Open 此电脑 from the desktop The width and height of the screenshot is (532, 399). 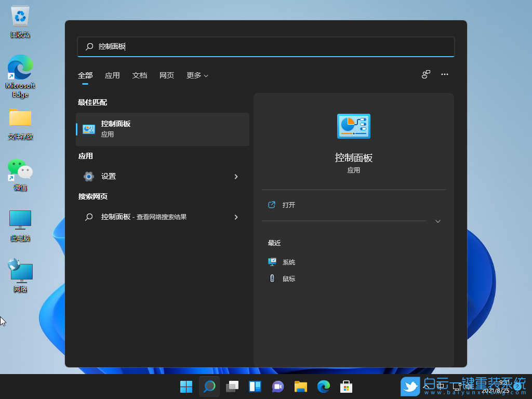coord(20,220)
